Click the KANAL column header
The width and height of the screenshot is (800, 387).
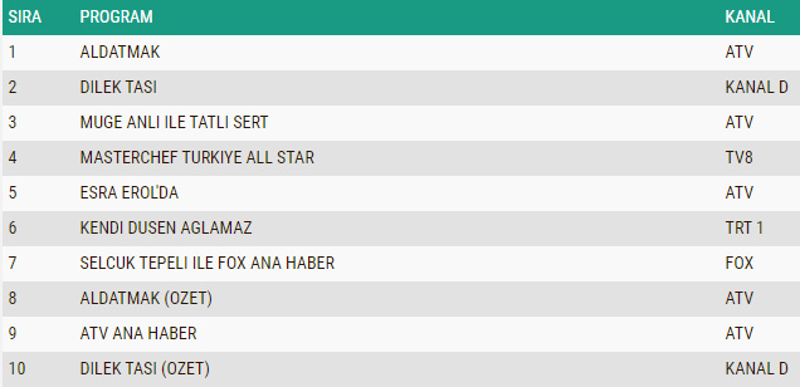pyautogui.click(x=749, y=17)
